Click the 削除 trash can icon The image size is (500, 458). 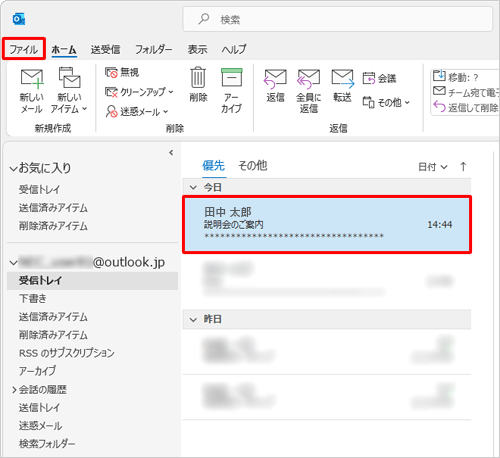(x=198, y=77)
